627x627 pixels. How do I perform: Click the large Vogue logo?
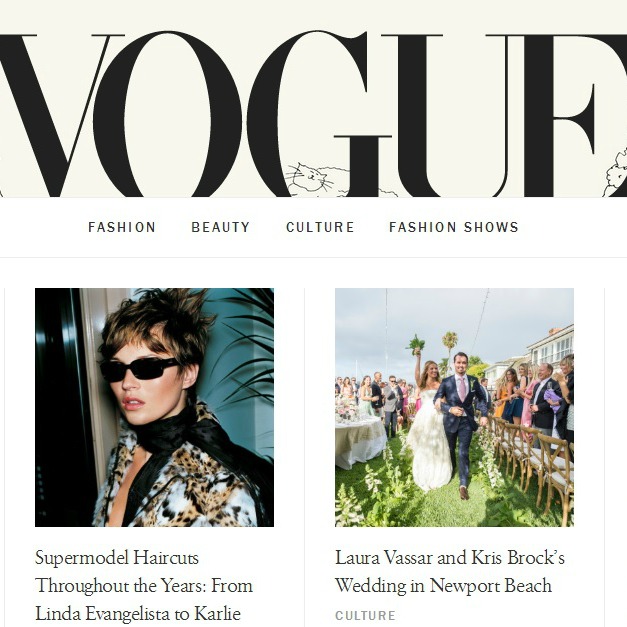314,114
